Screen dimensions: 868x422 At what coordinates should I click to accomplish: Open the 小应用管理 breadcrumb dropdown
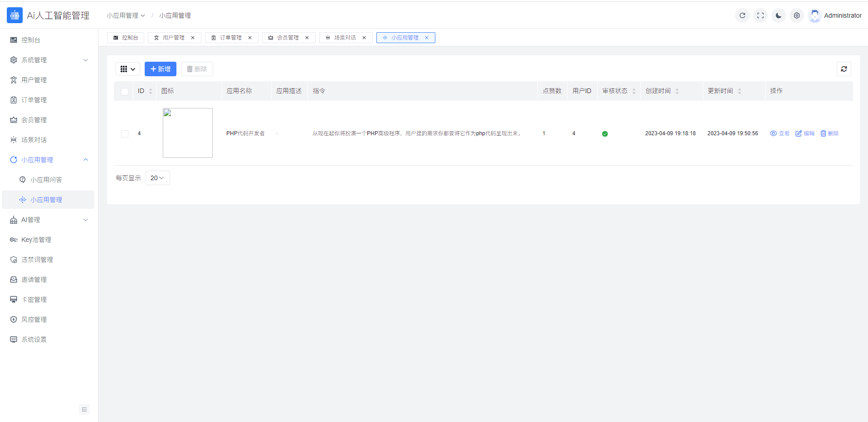click(126, 15)
